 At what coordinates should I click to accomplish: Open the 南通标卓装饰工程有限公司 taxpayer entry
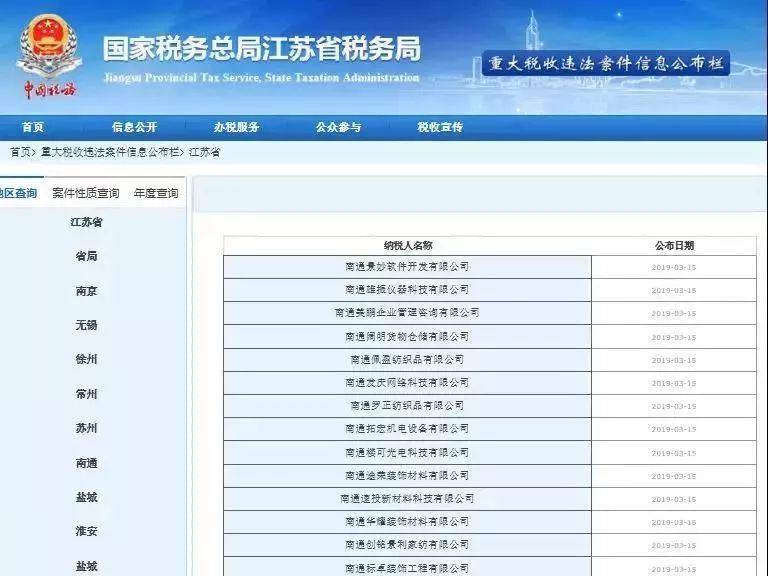[407, 568]
